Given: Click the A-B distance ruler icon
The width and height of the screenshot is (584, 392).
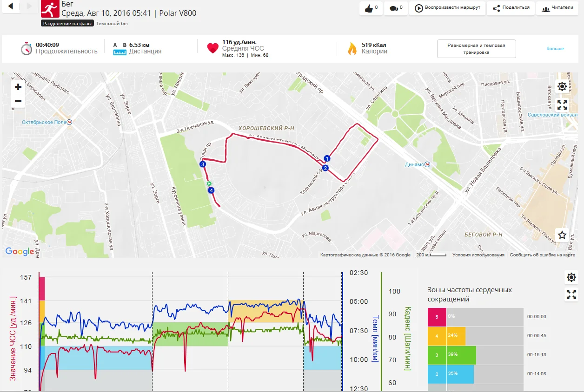Looking at the screenshot, I should pos(120,49).
